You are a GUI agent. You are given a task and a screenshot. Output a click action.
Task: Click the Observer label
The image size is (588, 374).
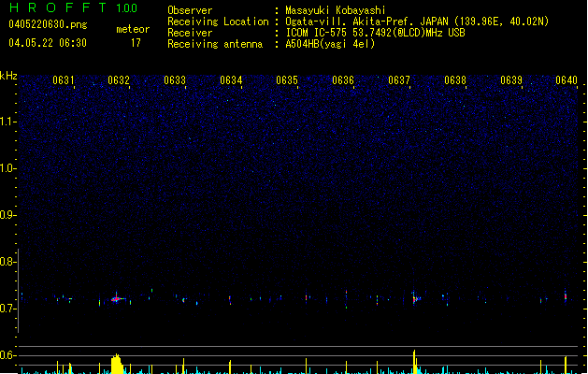(190, 10)
